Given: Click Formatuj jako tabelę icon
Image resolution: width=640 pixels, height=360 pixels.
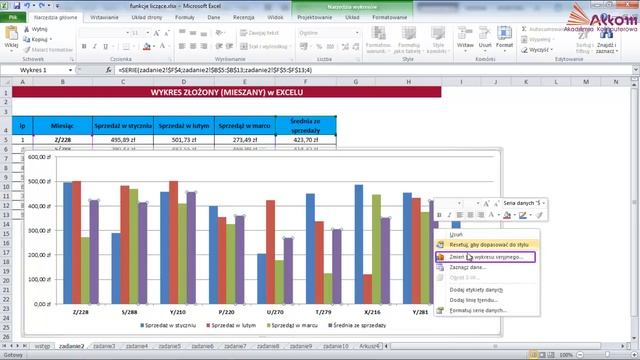Looking at the screenshot, I should click(409, 33).
